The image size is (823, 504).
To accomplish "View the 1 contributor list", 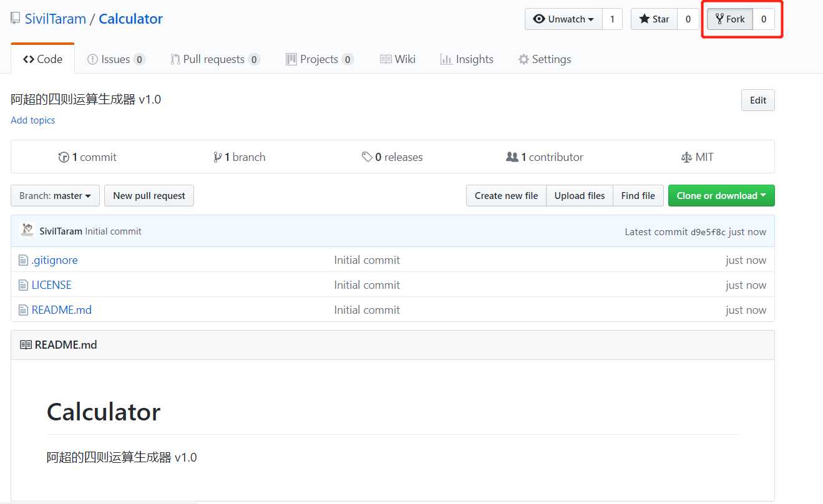I will tap(545, 157).
